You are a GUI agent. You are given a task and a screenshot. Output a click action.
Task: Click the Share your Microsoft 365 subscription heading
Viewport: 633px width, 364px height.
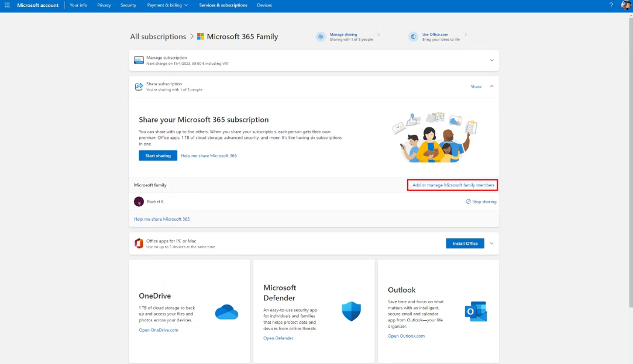pyautogui.click(x=204, y=120)
